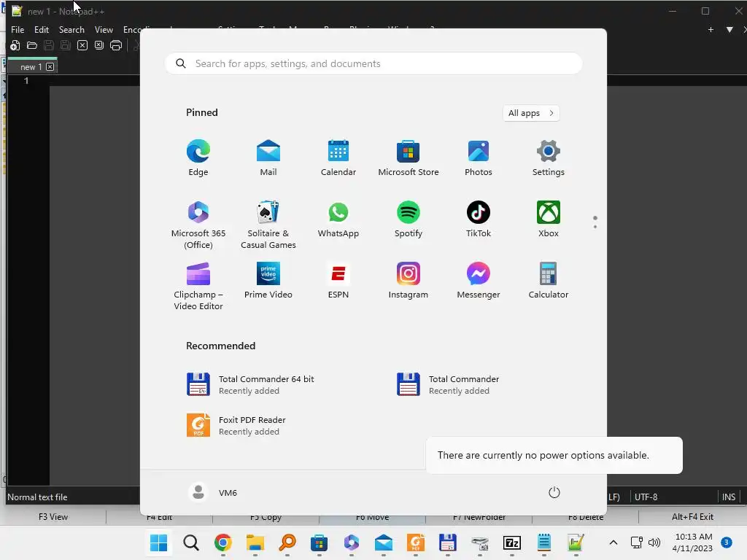Click the INS indicator in status bar
The image size is (747, 560).
[729, 497]
